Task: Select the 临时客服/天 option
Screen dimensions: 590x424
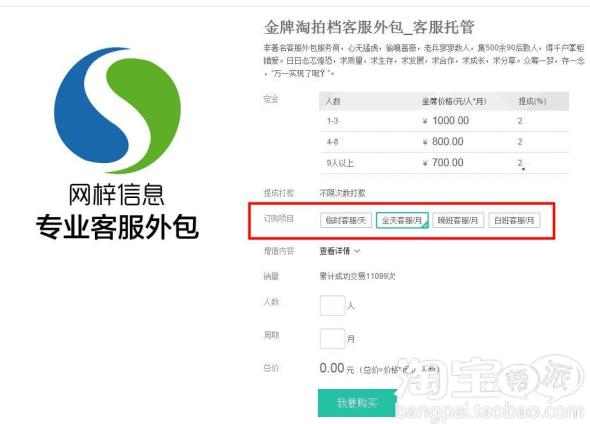Action: click(x=346, y=220)
